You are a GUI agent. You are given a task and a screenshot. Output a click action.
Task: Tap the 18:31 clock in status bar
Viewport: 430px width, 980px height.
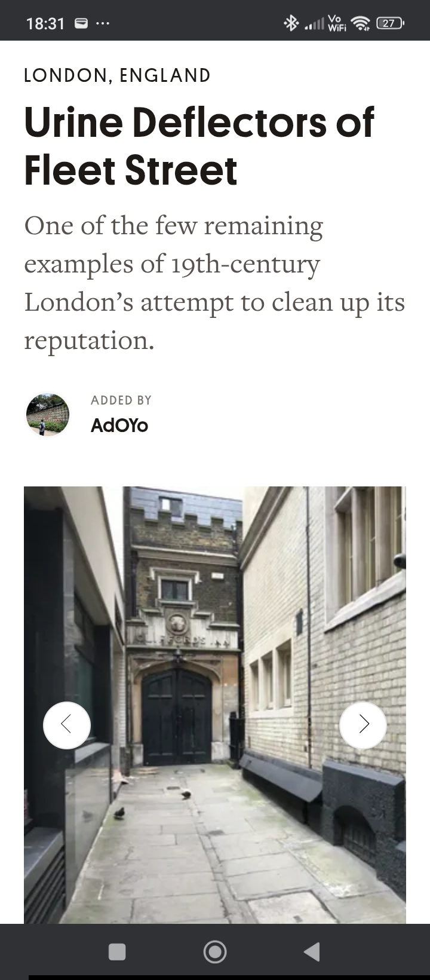coord(45,23)
